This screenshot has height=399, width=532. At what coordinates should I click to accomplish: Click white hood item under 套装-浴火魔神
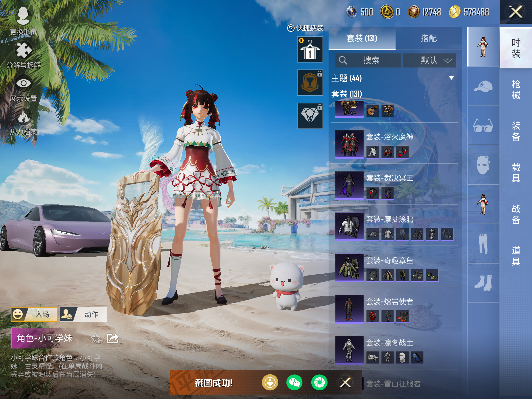(x=373, y=152)
